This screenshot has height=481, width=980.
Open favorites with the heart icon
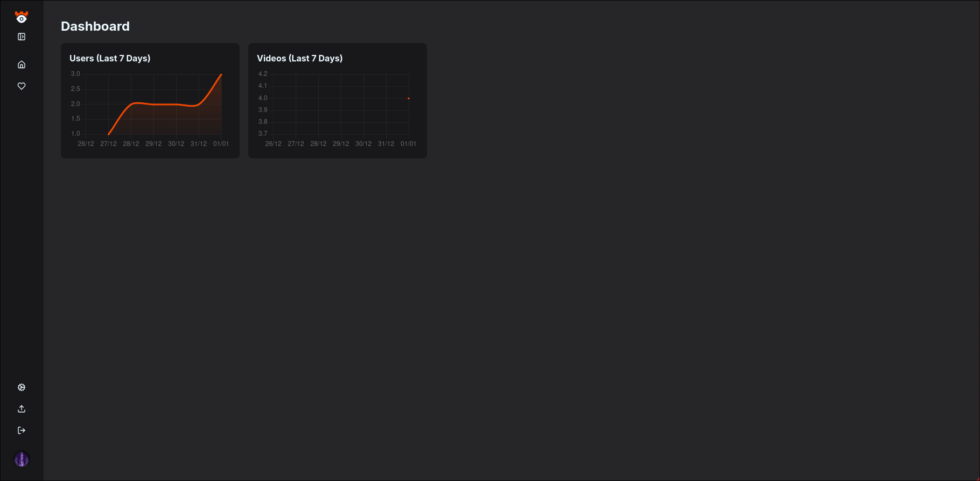pos(22,86)
